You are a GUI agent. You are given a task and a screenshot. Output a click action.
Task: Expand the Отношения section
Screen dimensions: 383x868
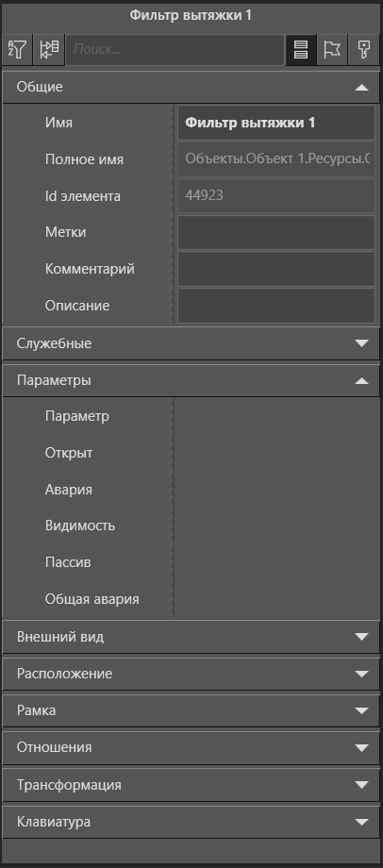click(x=361, y=747)
